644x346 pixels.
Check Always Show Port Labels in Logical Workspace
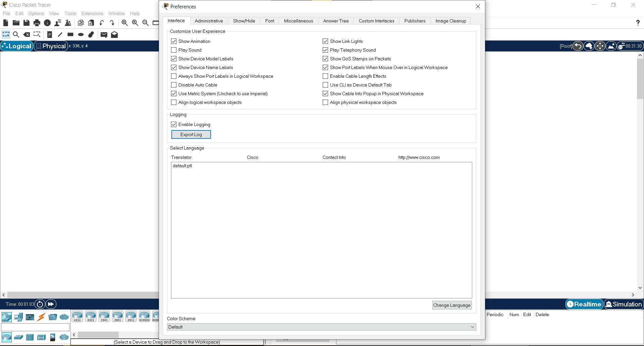tap(174, 76)
